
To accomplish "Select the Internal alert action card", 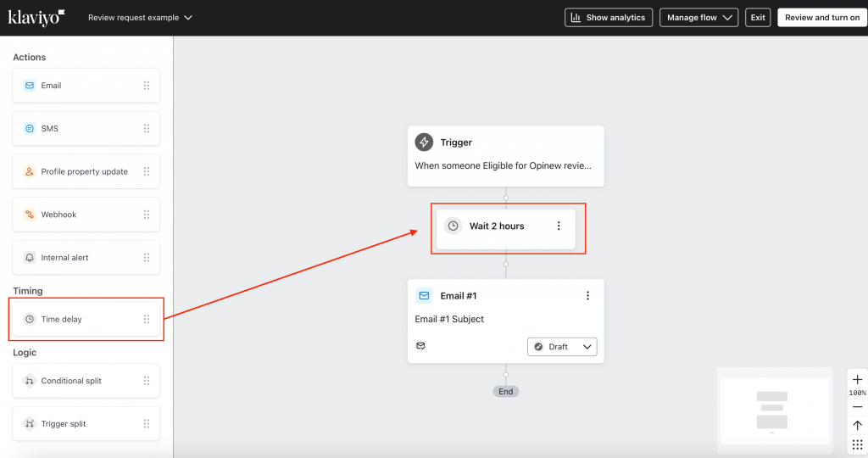I will coord(86,258).
